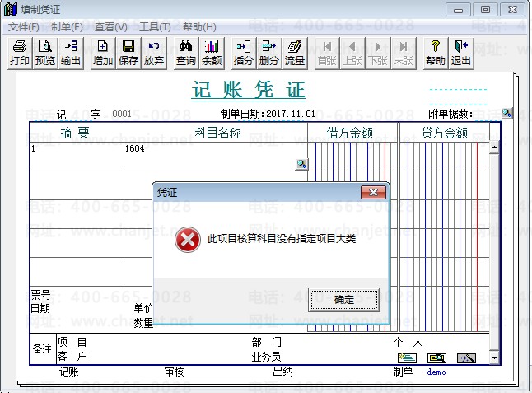Discard changes using 放弃 icon

click(154, 54)
